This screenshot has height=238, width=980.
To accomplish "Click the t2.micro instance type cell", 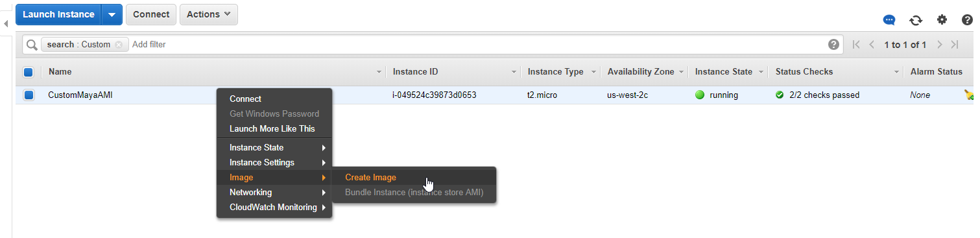I will (x=542, y=95).
